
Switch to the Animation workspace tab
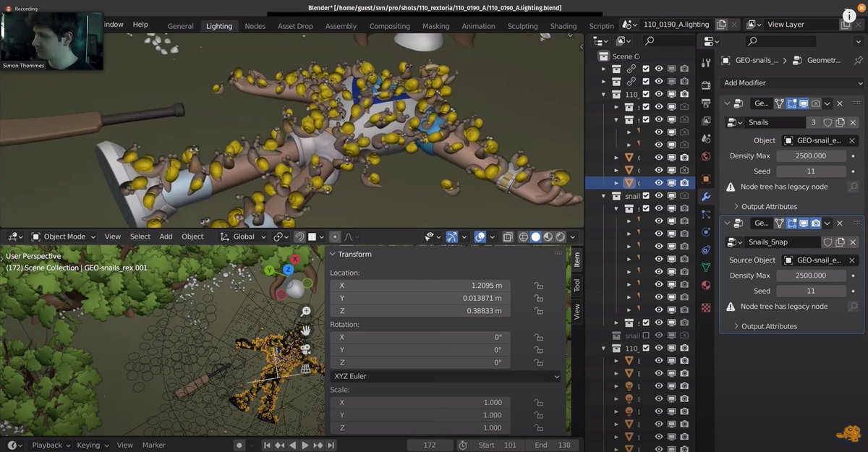point(479,26)
